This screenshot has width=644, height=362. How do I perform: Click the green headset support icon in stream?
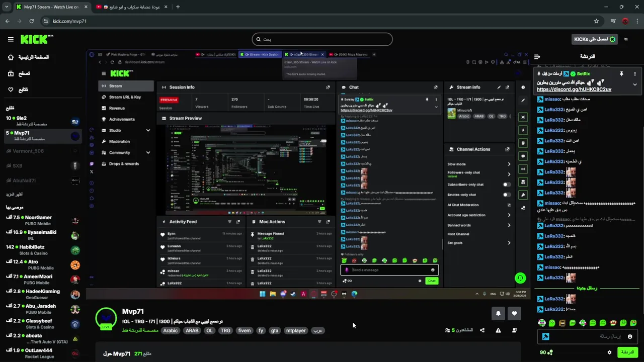coord(520,278)
